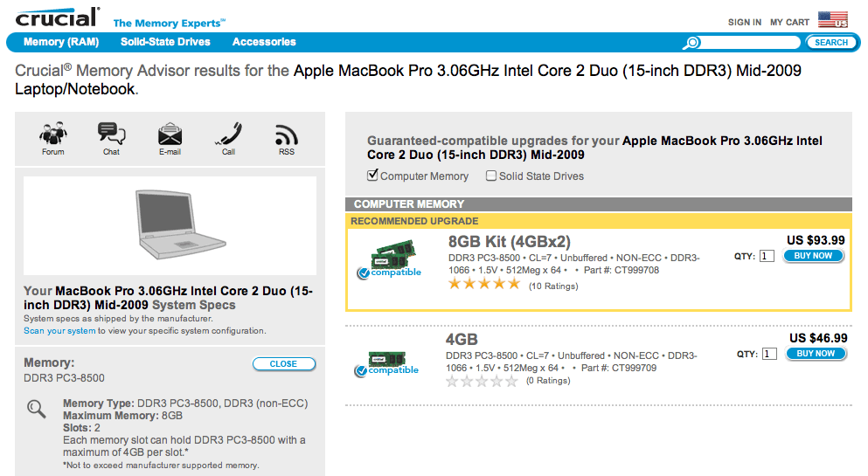Click the magnifier icon in search bar
Screen dimensions: 868x476
[x=691, y=43]
